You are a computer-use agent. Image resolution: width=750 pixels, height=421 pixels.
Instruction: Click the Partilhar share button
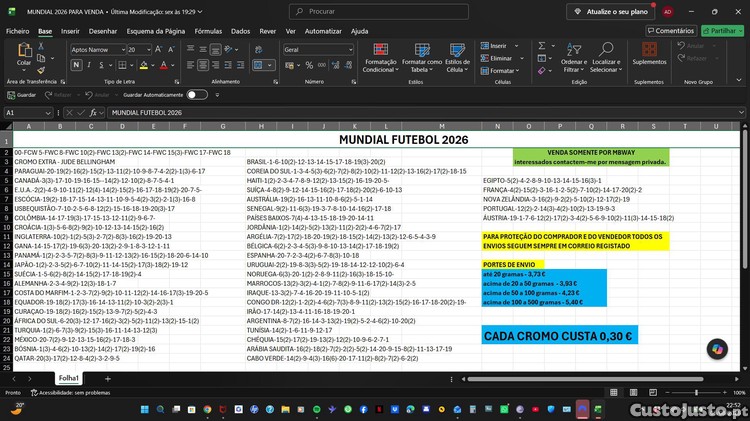pos(723,31)
